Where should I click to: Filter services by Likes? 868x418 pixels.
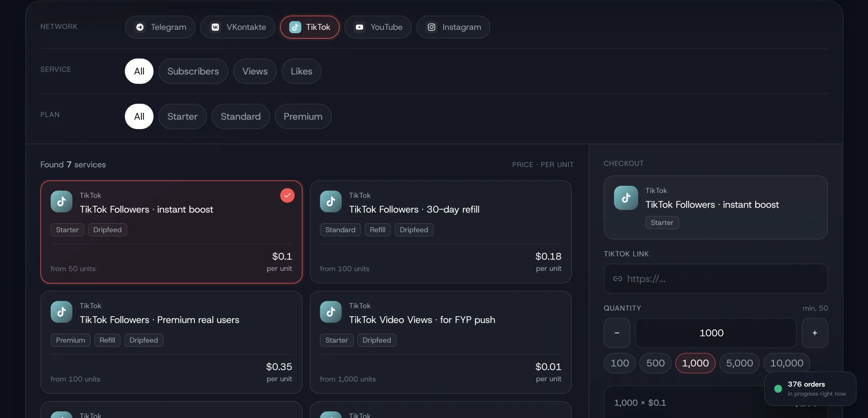click(301, 71)
